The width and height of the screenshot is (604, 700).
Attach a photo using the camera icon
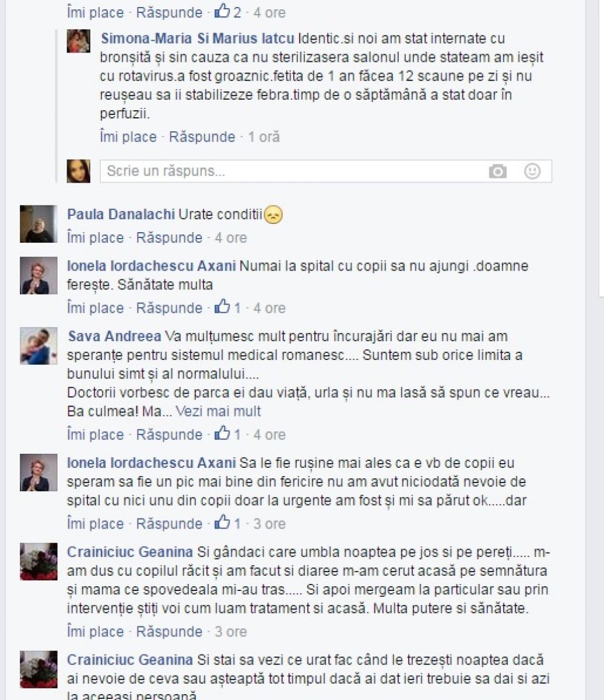(x=497, y=171)
